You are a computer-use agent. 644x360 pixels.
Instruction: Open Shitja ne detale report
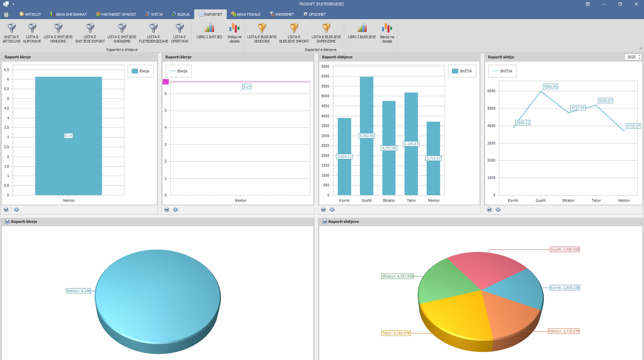pyautogui.click(x=234, y=33)
